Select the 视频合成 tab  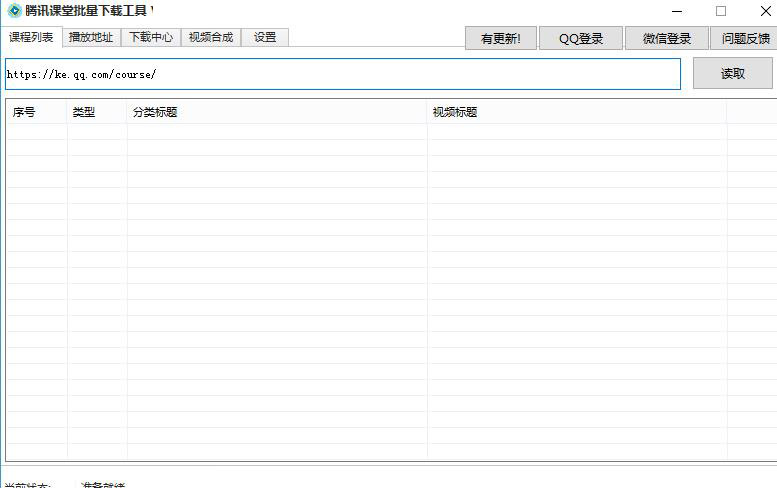click(211, 38)
